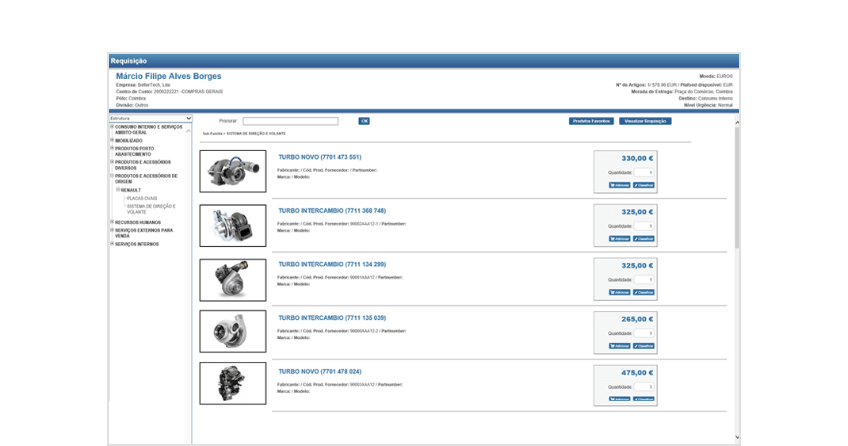Open TURBO NOVO (7701 473 551) title link
This screenshot has width=848, height=446.
(320, 157)
